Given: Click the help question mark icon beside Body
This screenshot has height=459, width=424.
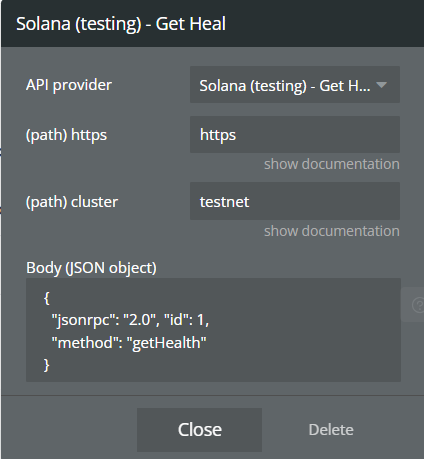Looking at the screenshot, I should click(x=416, y=305).
